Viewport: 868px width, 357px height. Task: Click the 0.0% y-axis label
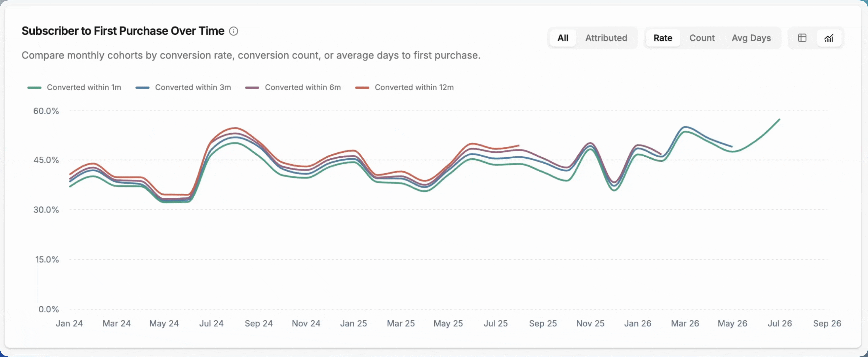(49, 309)
